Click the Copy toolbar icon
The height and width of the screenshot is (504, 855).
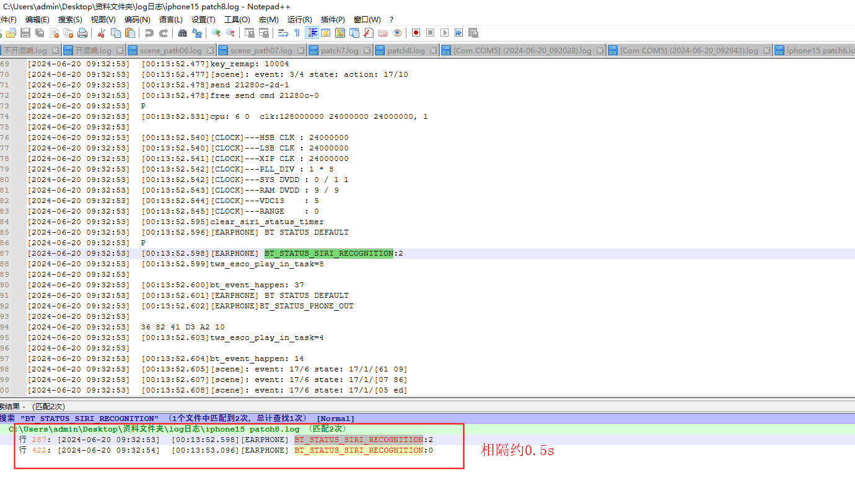[116, 33]
